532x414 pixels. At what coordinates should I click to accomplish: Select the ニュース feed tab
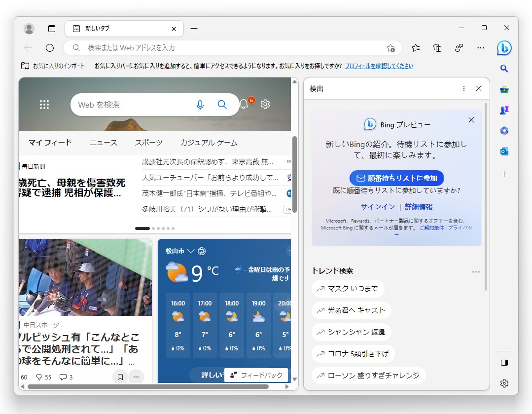point(103,142)
